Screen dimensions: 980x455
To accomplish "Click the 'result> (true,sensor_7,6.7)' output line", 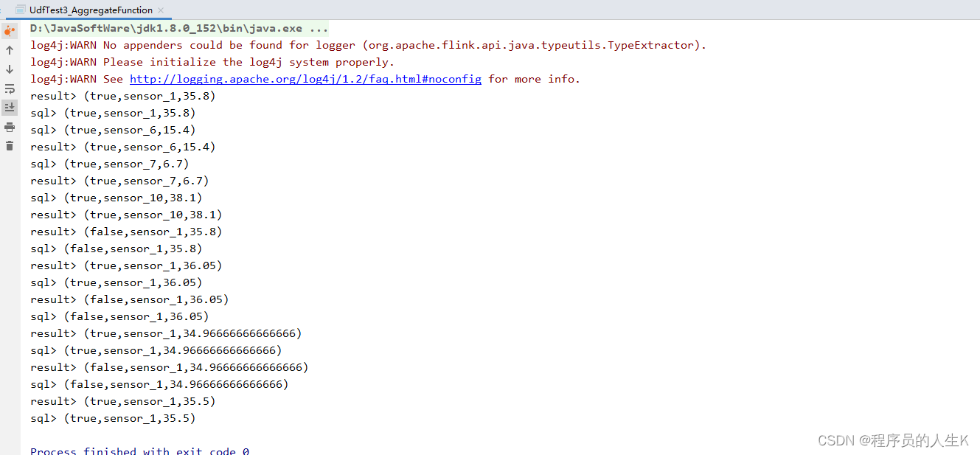I will [x=119, y=181].
